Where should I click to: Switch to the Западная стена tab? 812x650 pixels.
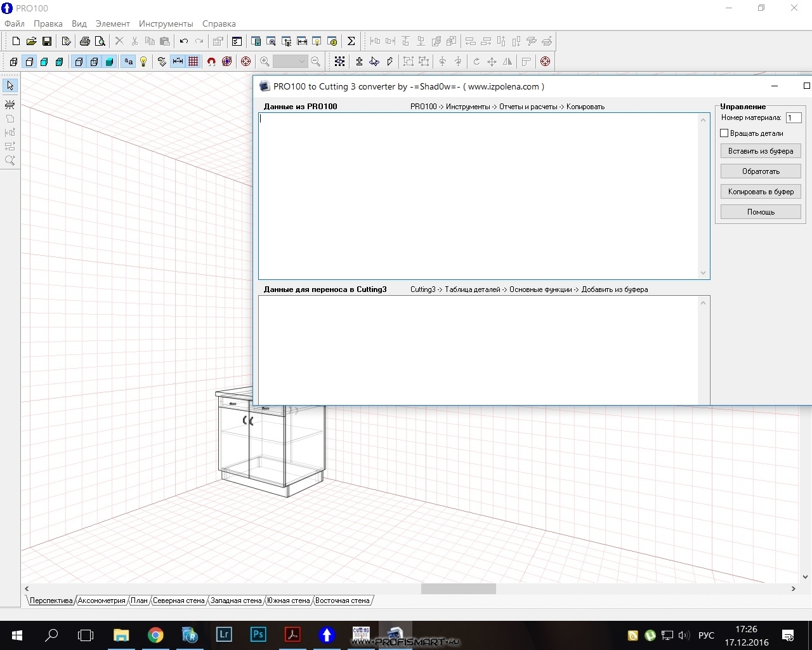[236, 600]
